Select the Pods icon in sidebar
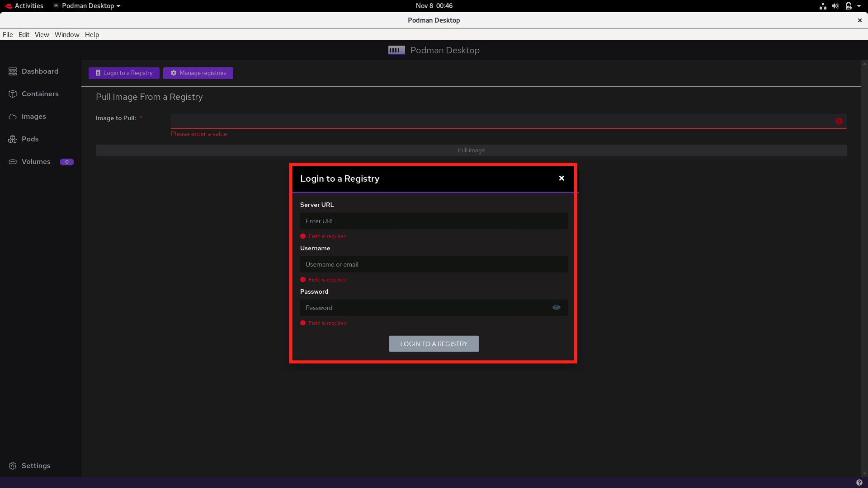Viewport: 868px width, 488px height. click(x=13, y=139)
